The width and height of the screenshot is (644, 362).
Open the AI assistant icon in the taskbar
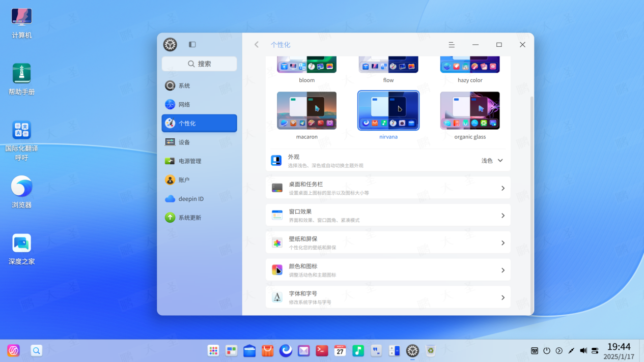[x=13, y=350]
